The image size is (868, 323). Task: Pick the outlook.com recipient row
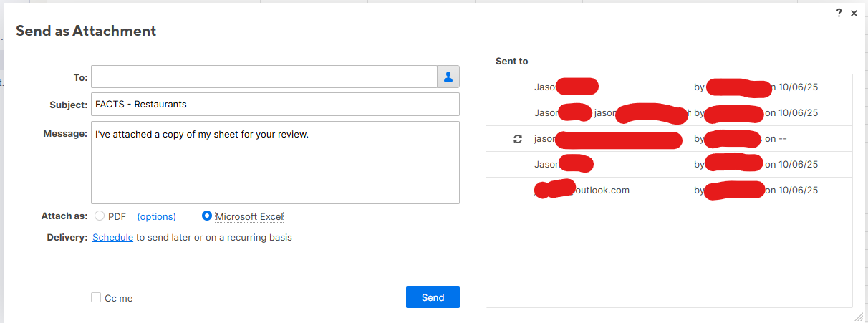(x=668, y=191)
